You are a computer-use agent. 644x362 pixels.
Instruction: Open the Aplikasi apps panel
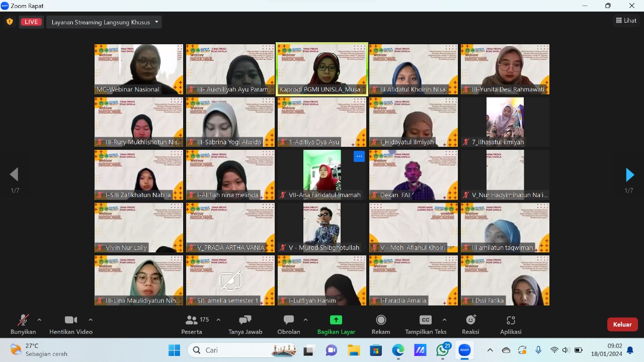(x=510, y=324)
